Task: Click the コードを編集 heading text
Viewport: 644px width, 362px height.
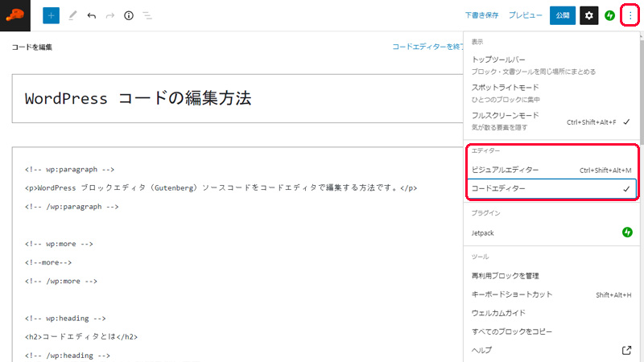Action: (x=32, y=47)
